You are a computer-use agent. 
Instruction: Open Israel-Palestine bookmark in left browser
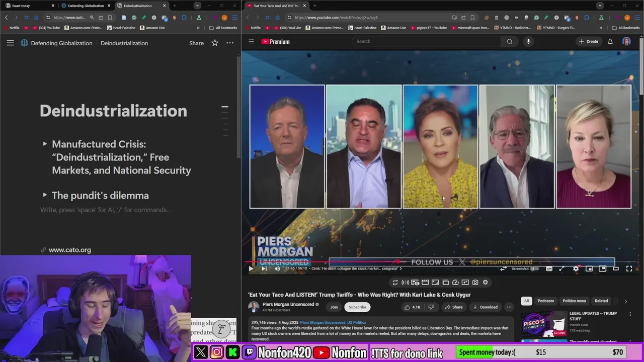pyautogui.click(x=122, y=28)
